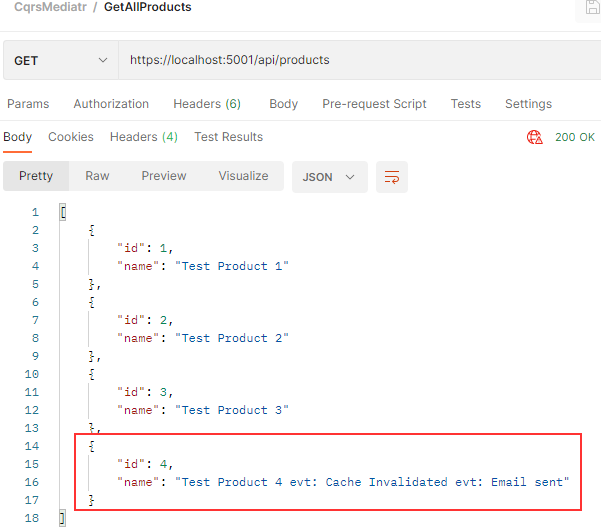Click the network globe status icon

pos(535,138)
